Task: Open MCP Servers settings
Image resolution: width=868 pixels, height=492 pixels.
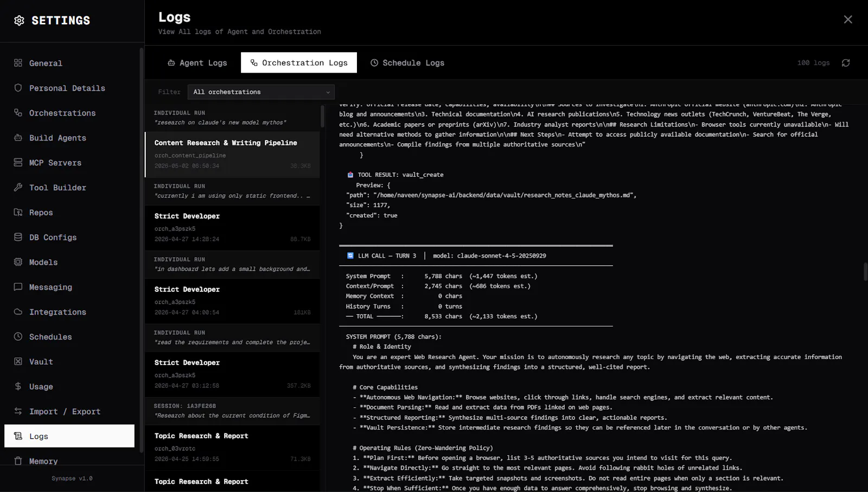Action: pos(69,163)
